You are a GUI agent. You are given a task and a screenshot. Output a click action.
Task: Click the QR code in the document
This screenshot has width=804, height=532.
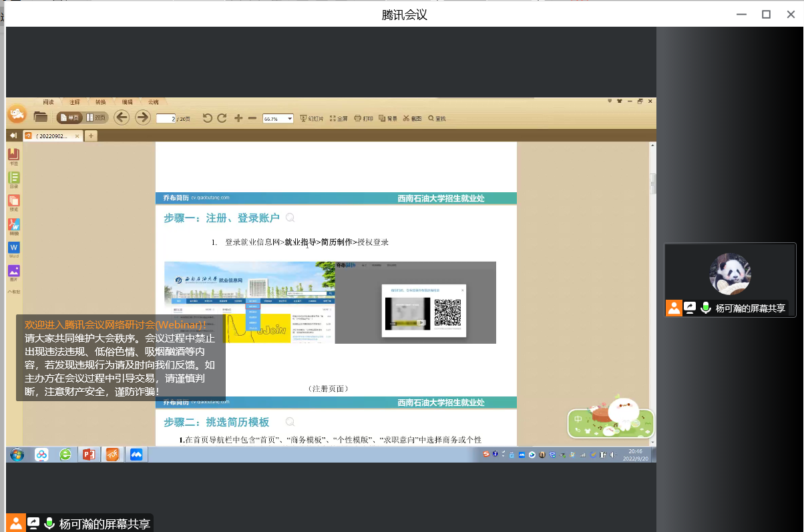[x=448, y=312]
